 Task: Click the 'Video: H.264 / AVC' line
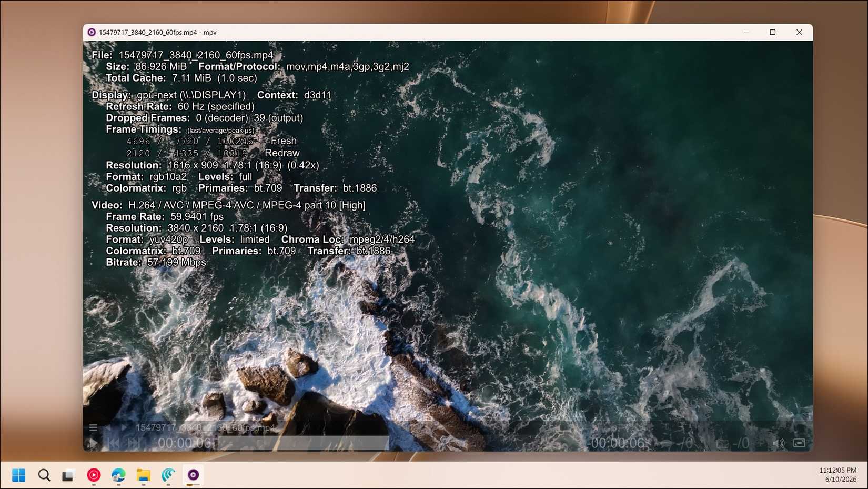point(228,205)
